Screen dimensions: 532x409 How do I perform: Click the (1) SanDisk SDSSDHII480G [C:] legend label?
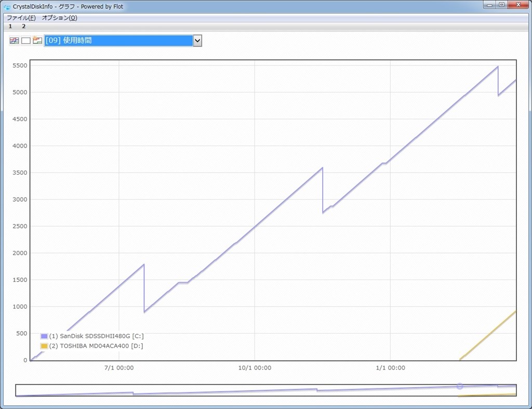pyautogui.click(x=96, y=336)
